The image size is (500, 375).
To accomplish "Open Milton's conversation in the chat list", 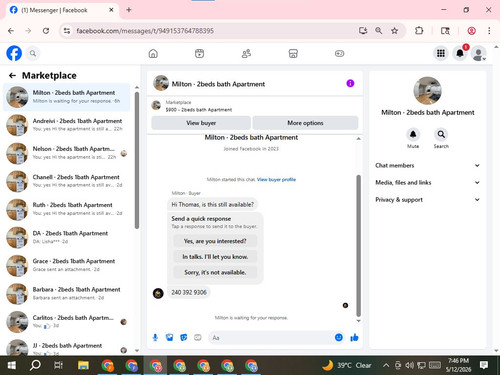I will [x=67, y=97].
